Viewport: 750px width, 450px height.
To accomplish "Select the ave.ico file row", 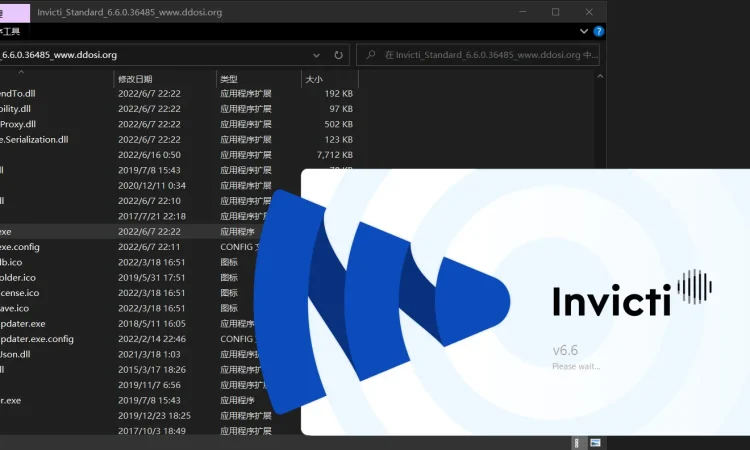I will [127, 308].
